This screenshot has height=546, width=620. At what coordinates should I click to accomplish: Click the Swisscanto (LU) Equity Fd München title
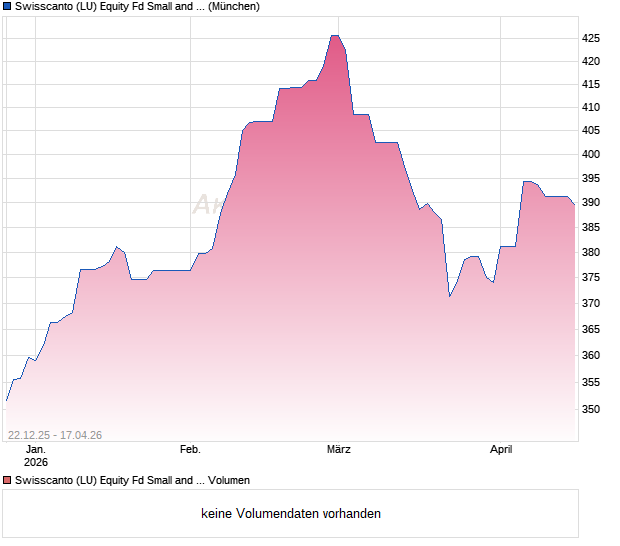click(x=137, y=7)
